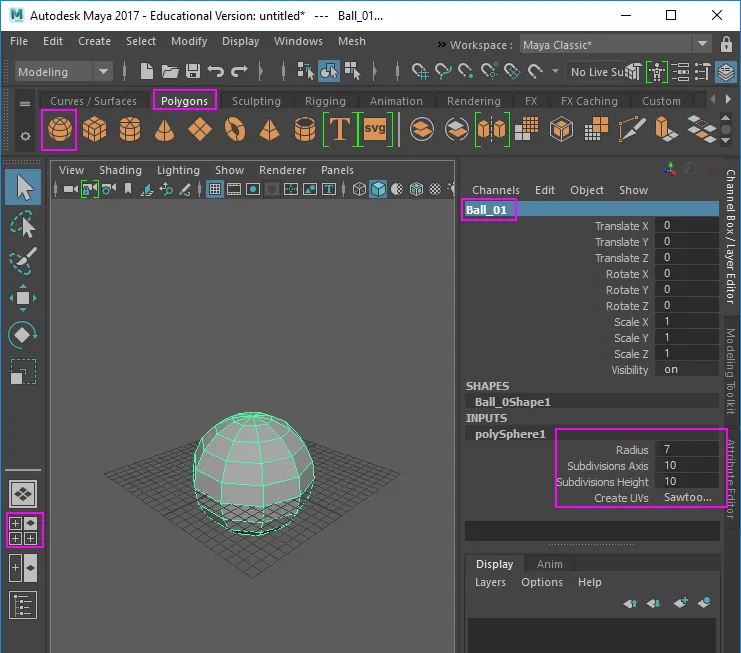
Task: Select the Select tool arrow in toolbox
Action: click(23, 187)
